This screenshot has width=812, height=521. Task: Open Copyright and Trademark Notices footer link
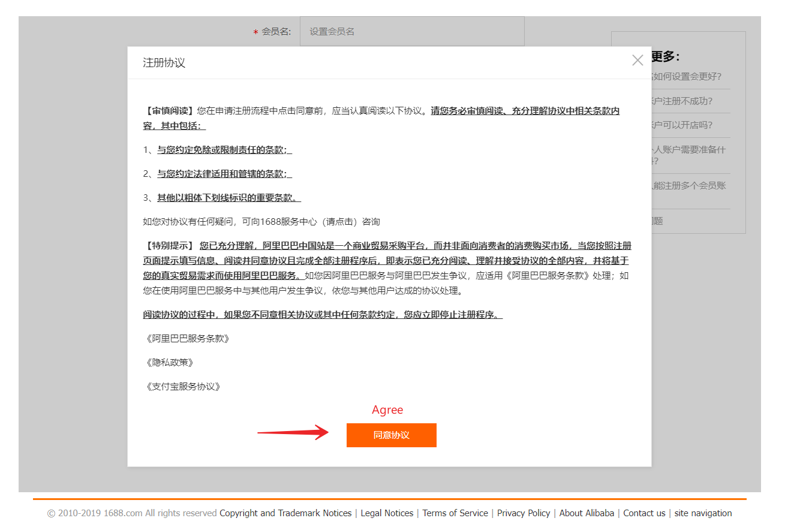coord(285,513)
